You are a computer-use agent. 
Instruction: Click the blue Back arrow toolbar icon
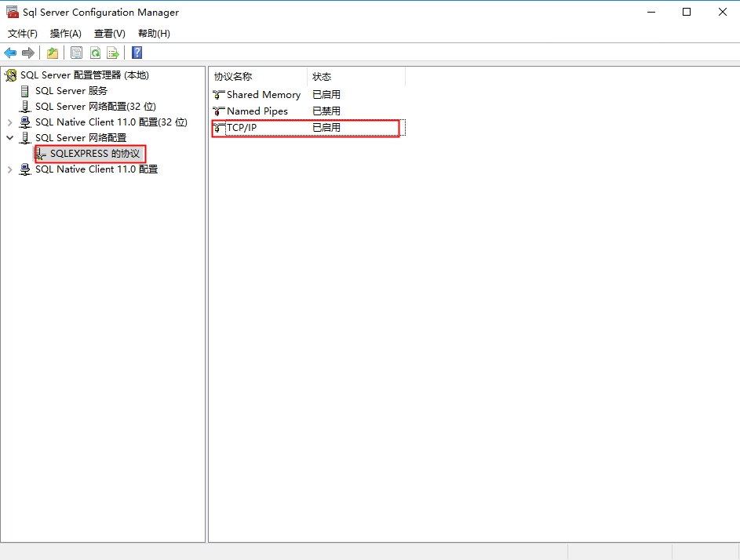[x=10, y=53]
